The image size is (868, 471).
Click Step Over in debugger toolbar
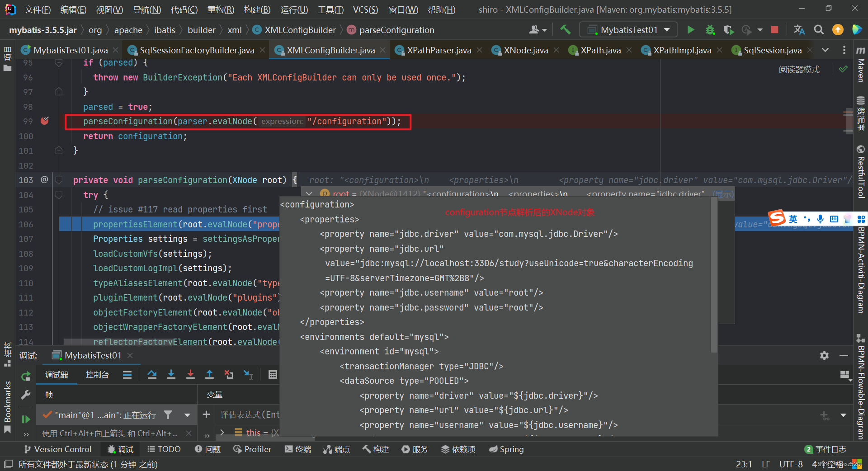pyautogui.click(x=152, y=374)
